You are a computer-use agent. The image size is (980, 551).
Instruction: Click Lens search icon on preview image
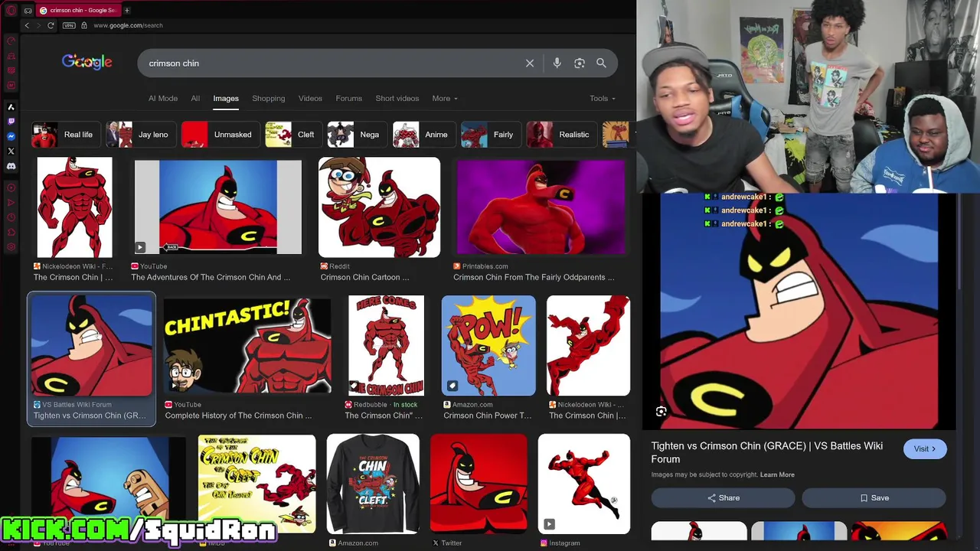click(x=661, y=412)
